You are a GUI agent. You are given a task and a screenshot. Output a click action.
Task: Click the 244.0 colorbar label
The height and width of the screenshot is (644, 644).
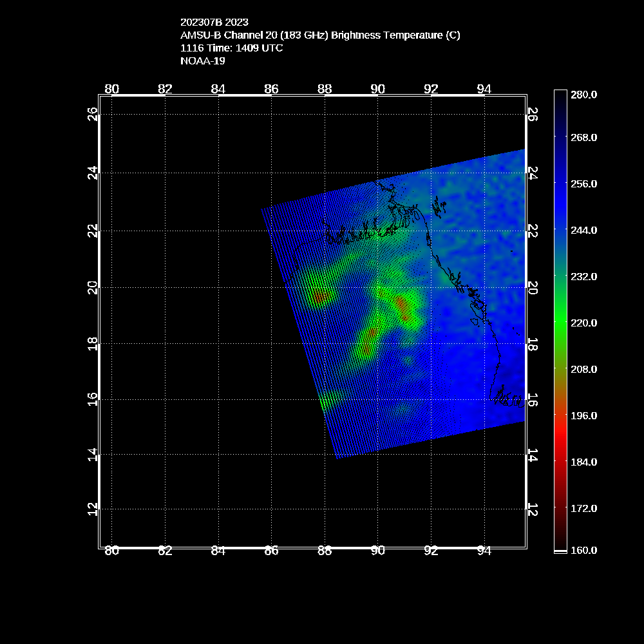(583, 230)
